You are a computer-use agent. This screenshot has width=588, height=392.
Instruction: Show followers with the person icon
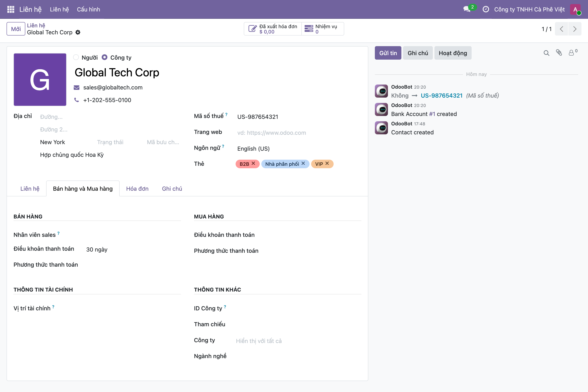[571, 53]
